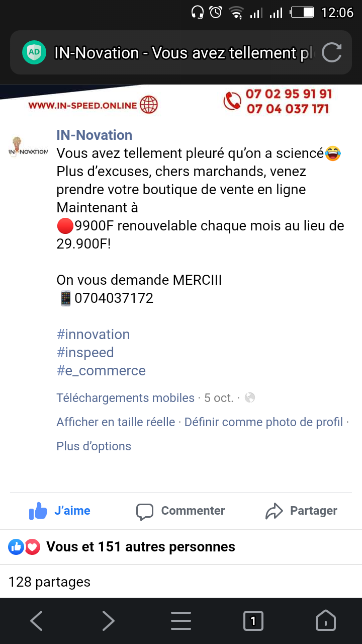Go to the browser home page
Image resolution: width=362 pixels, height=644 pixels.
click(325, 621)
